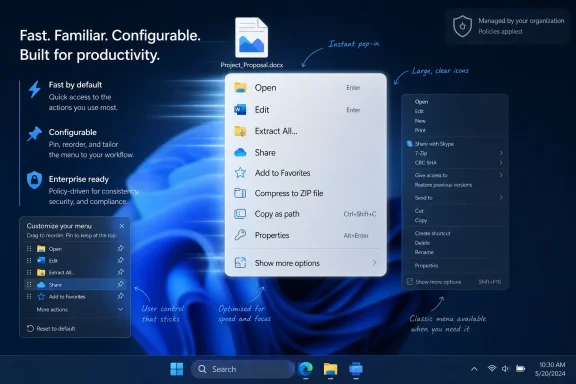Toggle pin for the Extract All row

coord(120,272)
